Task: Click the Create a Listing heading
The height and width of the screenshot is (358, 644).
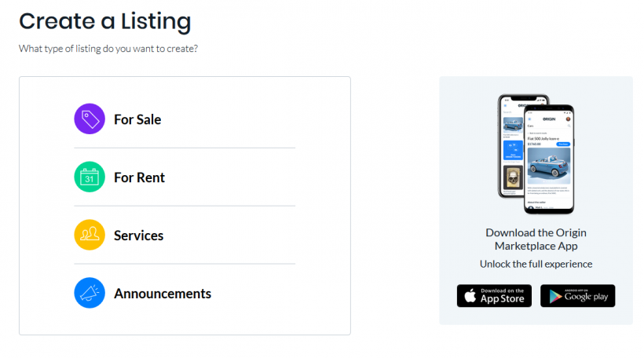Action: point(104,21)
